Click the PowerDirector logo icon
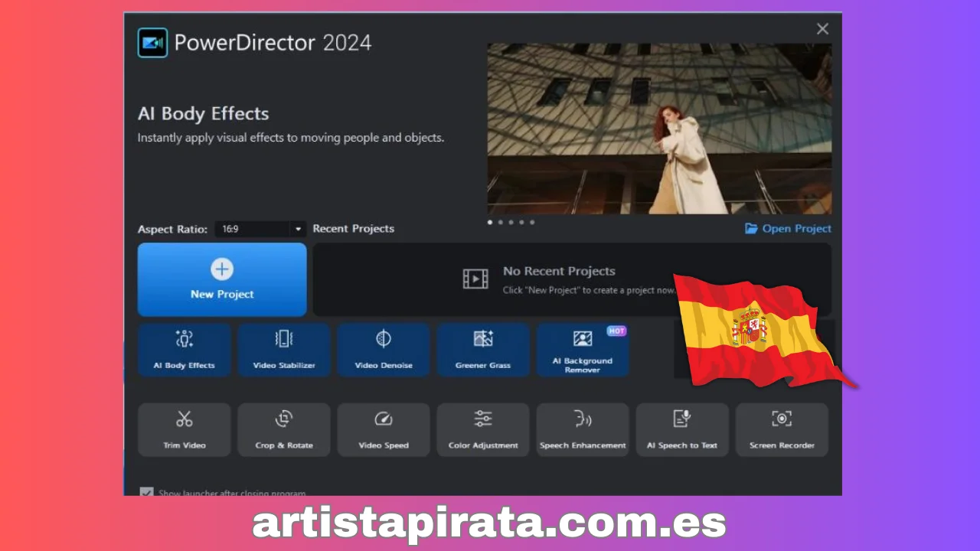The image size is (980, 551). [x=152, y=43]
